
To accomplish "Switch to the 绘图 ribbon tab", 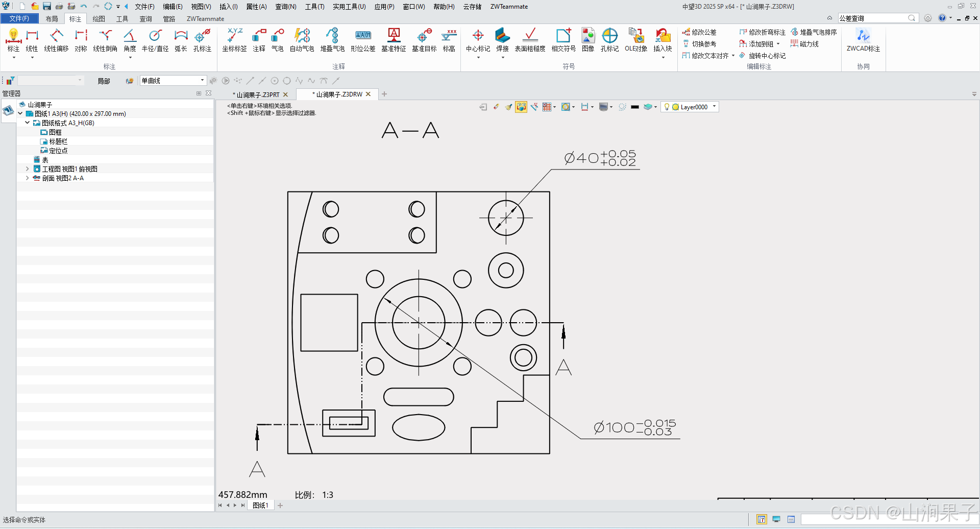I will [x=99, y=19].
